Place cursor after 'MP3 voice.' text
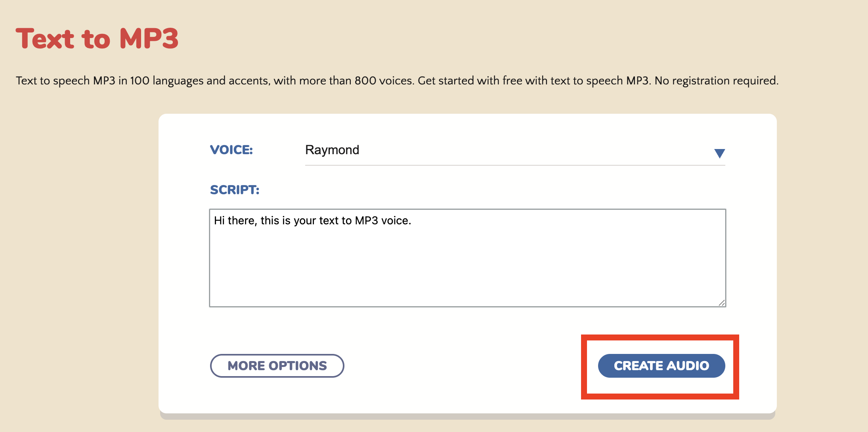Viewport: 868px width, 432px height. pos(412,221)
